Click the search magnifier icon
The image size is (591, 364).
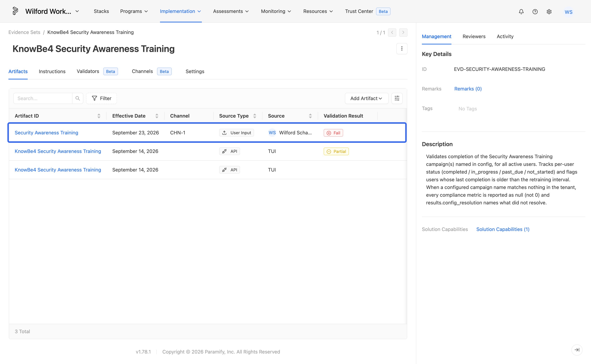78,98
